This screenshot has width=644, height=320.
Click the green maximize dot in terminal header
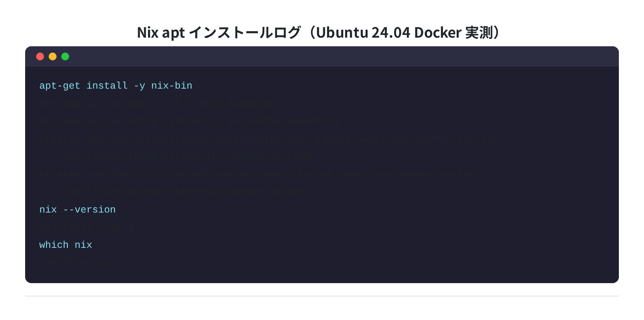(65, 56)
